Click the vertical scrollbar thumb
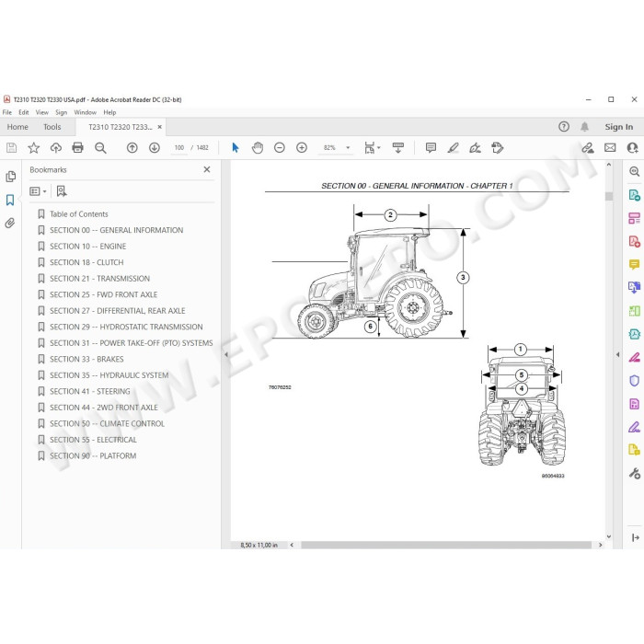This screenshot has width=644, height=644. [609, 196]
